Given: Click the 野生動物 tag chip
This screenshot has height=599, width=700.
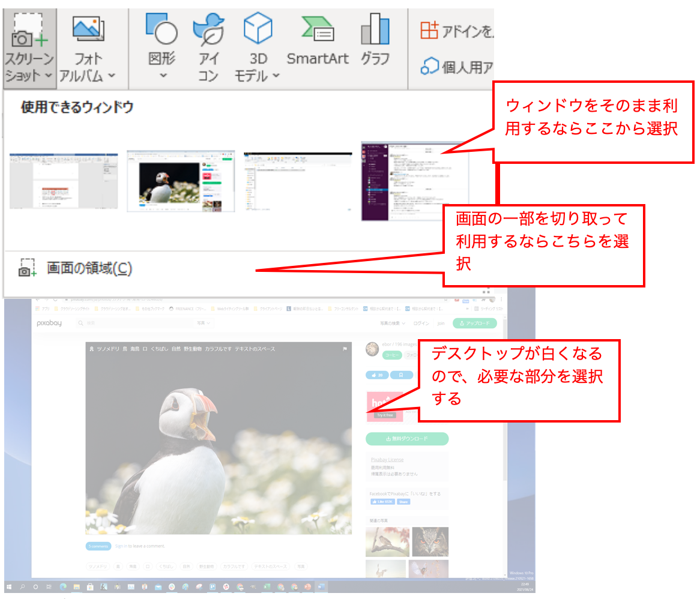Looking at the screenshot, I should [207, 566].
